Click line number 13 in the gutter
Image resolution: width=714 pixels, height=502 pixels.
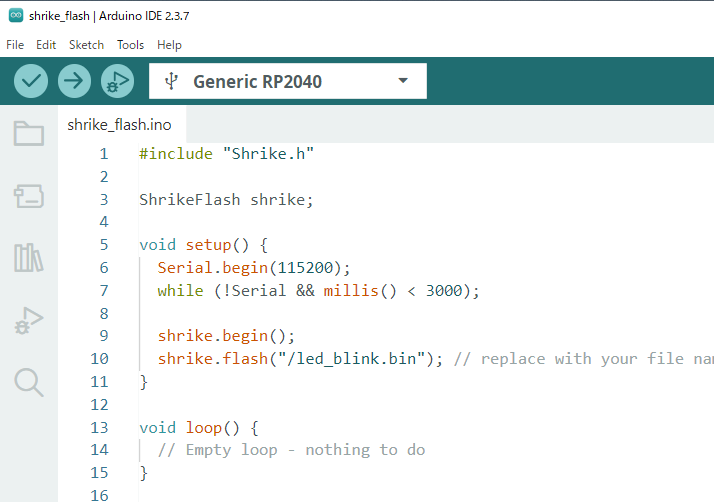pyautogui.click(x=99, y=428)
